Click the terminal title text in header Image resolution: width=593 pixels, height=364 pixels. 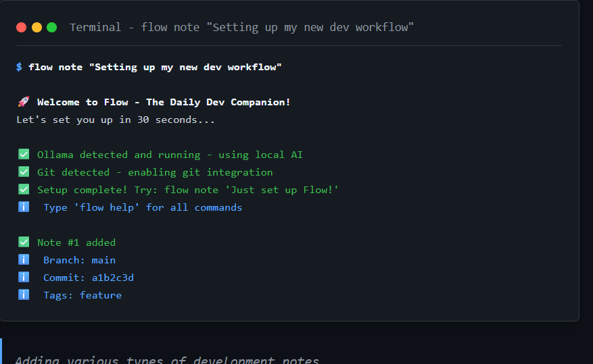pos(241,28)
